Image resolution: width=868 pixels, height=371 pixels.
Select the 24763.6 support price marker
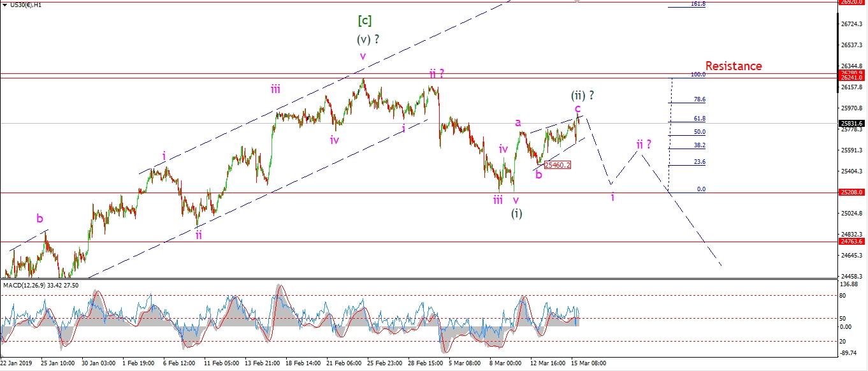click(851, 242)
